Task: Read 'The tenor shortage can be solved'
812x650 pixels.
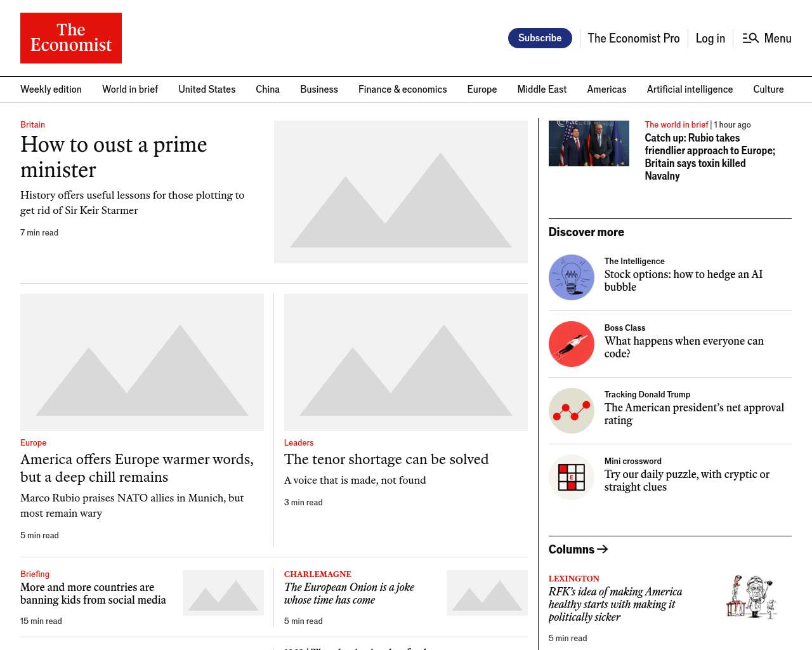Action: tap(386, 459)
